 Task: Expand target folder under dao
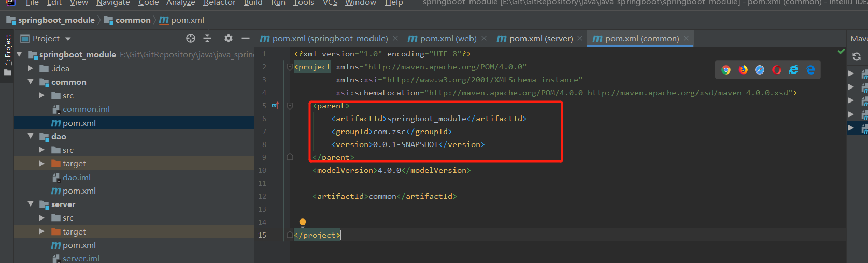[42, 163]
